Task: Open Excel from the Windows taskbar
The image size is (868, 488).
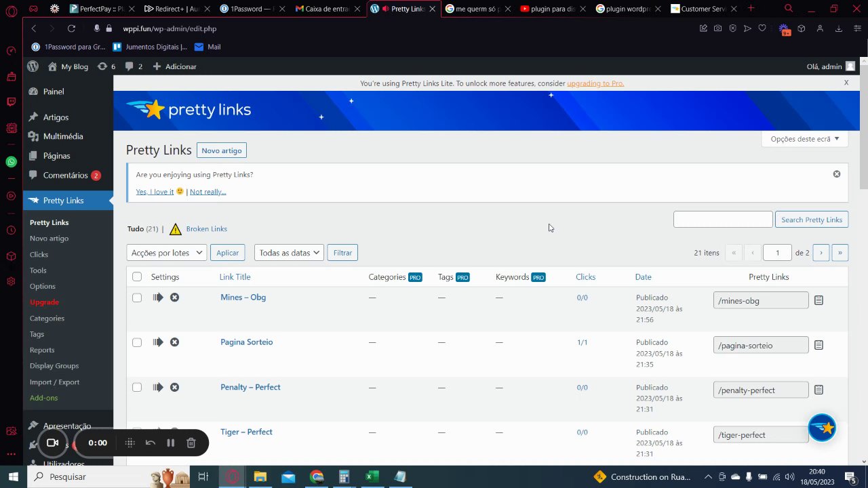Action: tap(372, 476)
